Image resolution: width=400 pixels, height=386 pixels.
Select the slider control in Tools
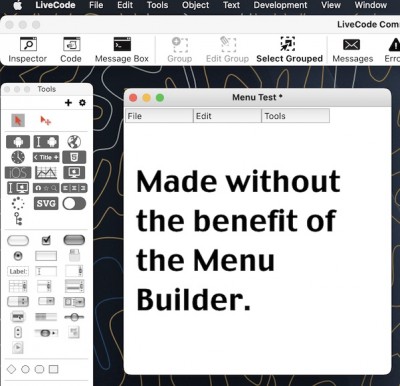tap(74, 317)
